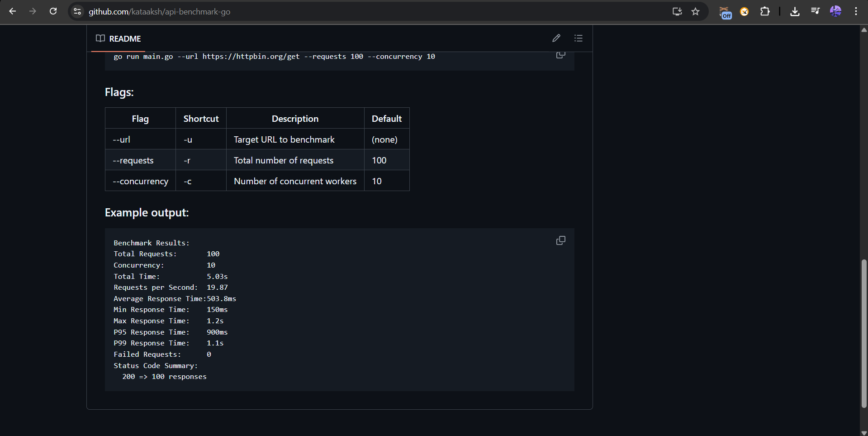
Task: Copy the go run command snippet
Action: click(x=560, y=55)
